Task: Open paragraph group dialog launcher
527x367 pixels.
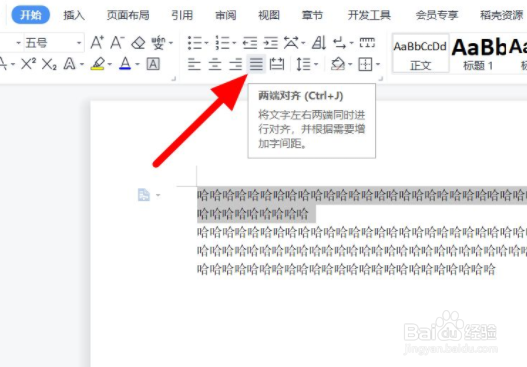Action: click(381, 79)
